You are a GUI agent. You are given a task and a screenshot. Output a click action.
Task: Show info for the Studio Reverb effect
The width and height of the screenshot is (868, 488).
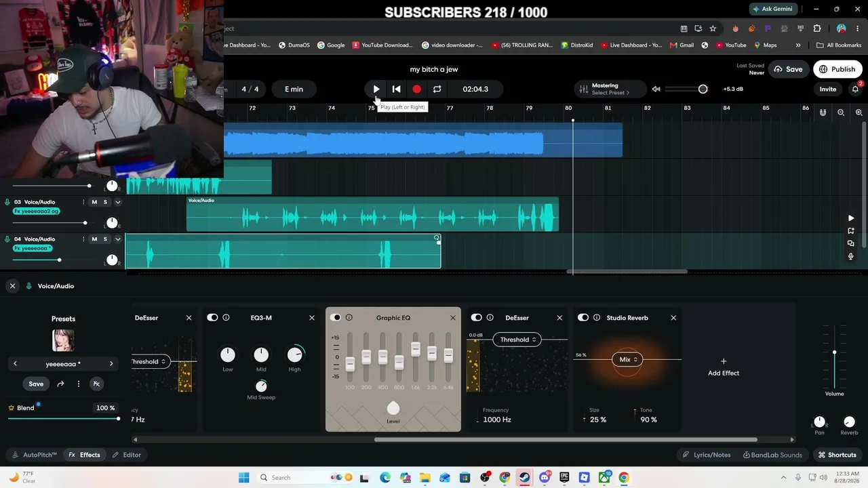tap(597, 318)
